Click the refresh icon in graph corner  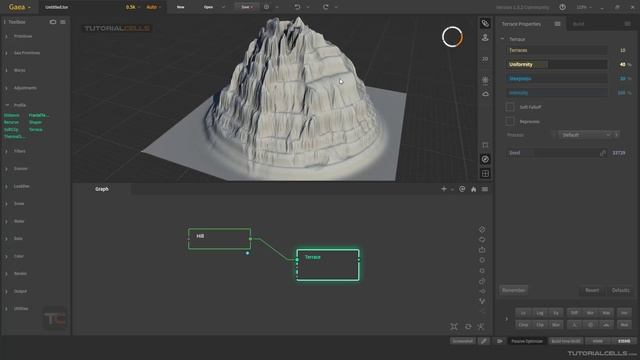pos(468,327)
